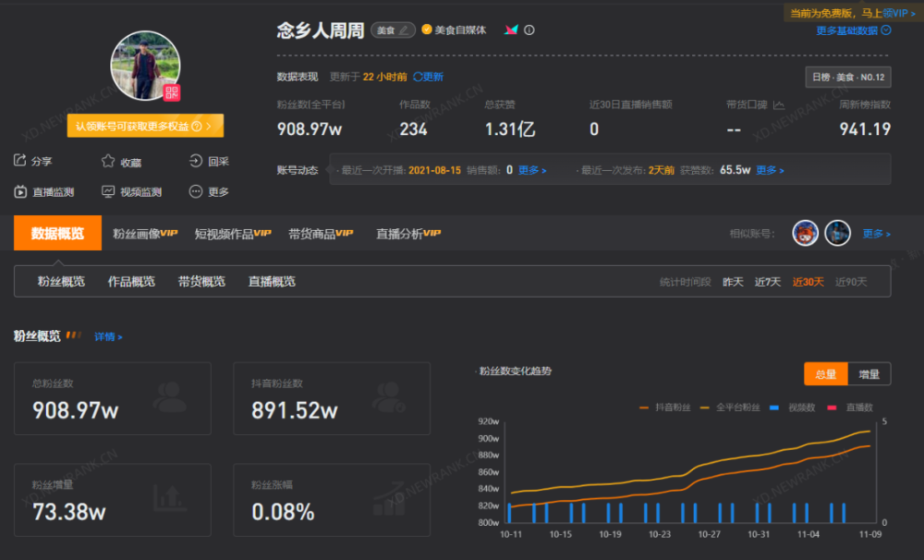Click the 收藏 star icon

click(x=108, y=161)
